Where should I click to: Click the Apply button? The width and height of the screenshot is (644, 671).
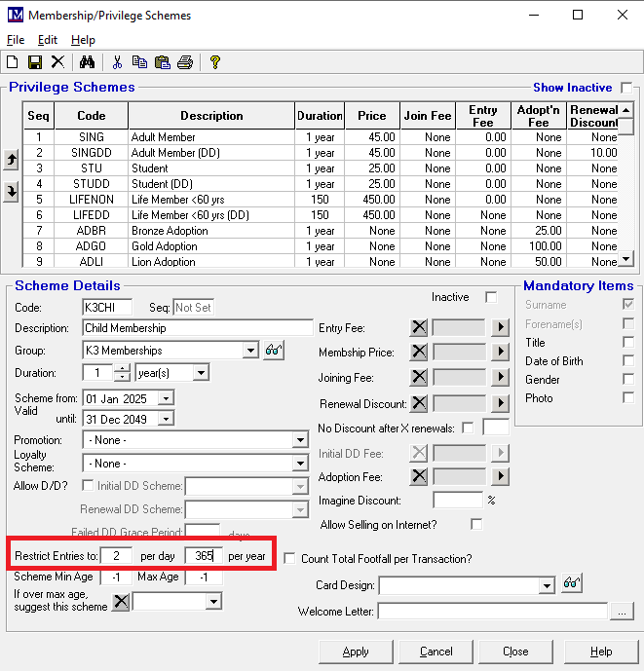(356, 652)
